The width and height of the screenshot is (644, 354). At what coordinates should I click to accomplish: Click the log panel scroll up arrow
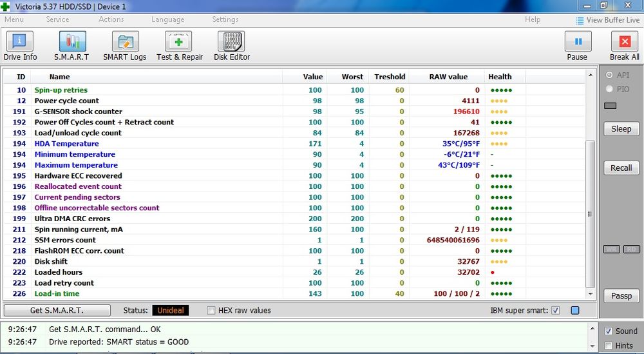click(592, 328)
